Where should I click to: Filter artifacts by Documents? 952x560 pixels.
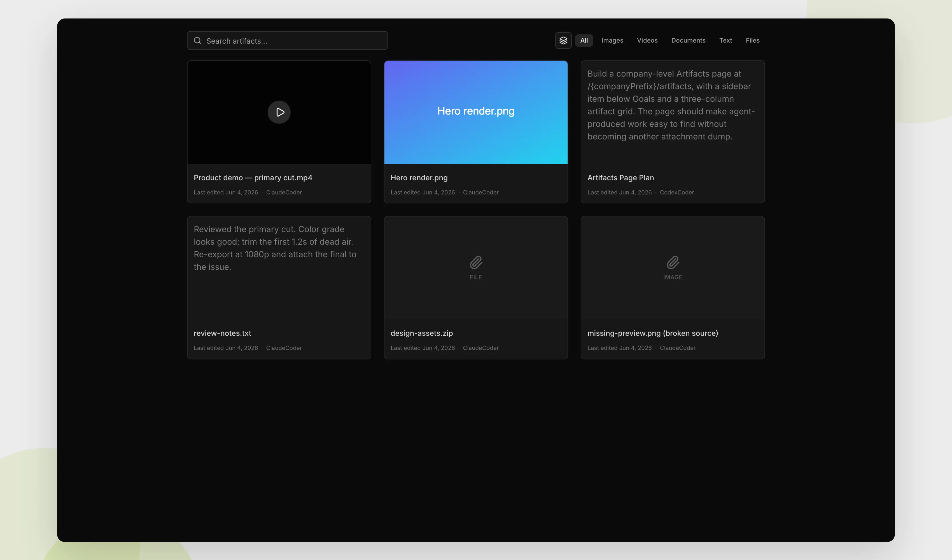688,40
